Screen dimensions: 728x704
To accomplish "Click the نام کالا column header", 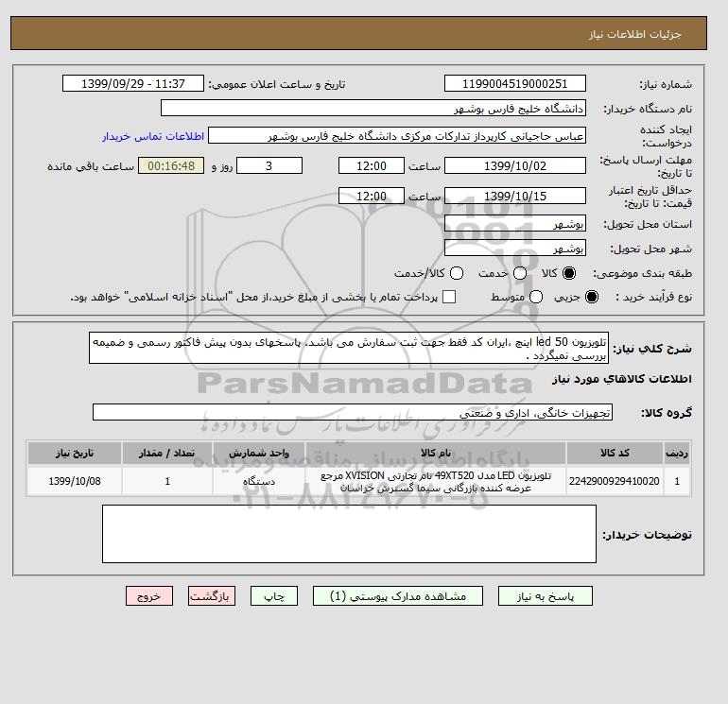I will click(436, 453).
